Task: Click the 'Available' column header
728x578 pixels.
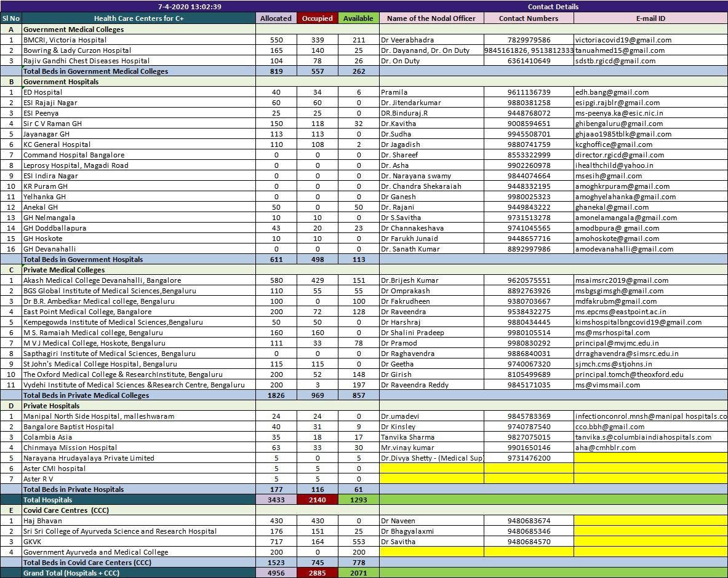Action: 358,18
